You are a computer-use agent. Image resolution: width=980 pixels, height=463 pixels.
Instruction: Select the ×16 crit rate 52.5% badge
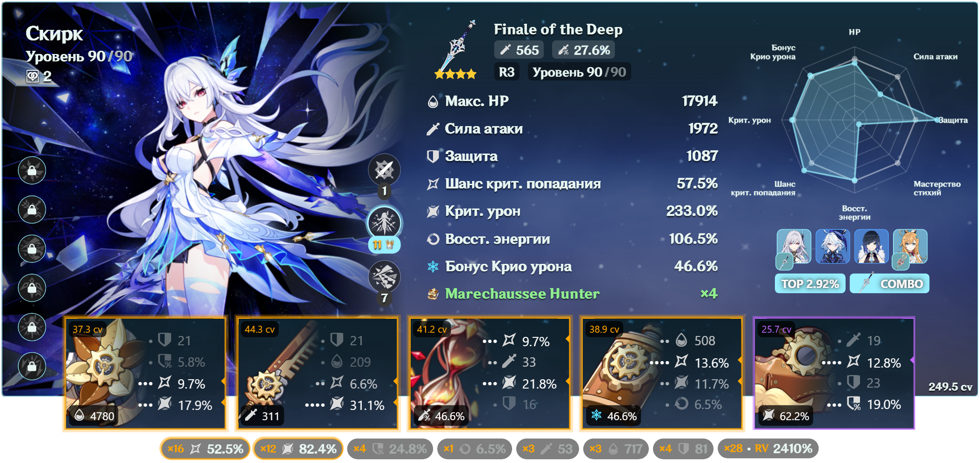click(205, 449)
